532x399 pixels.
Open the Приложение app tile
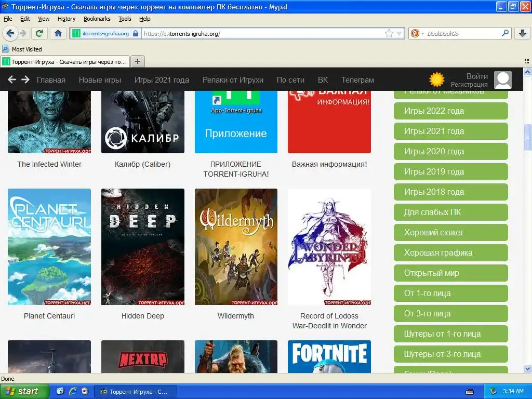coord(236,122)
